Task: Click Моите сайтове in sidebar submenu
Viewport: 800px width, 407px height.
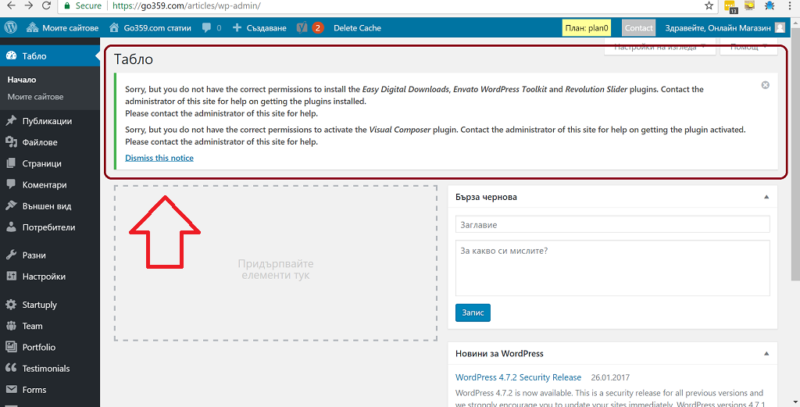Action: pos(35,96)
